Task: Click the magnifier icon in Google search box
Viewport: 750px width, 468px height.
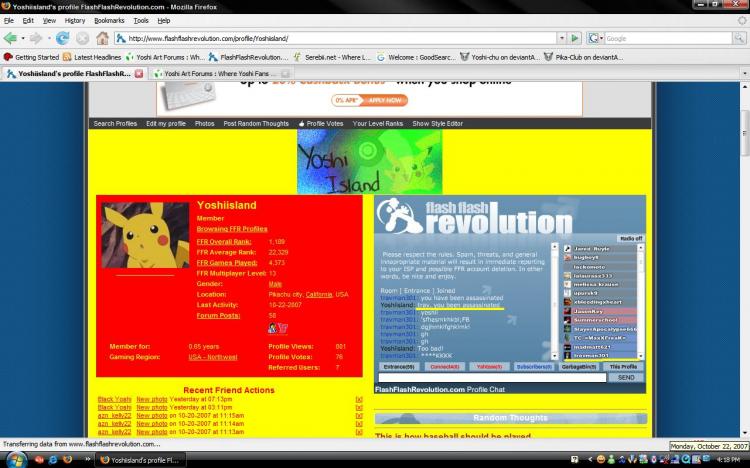Action: [739, 38]
